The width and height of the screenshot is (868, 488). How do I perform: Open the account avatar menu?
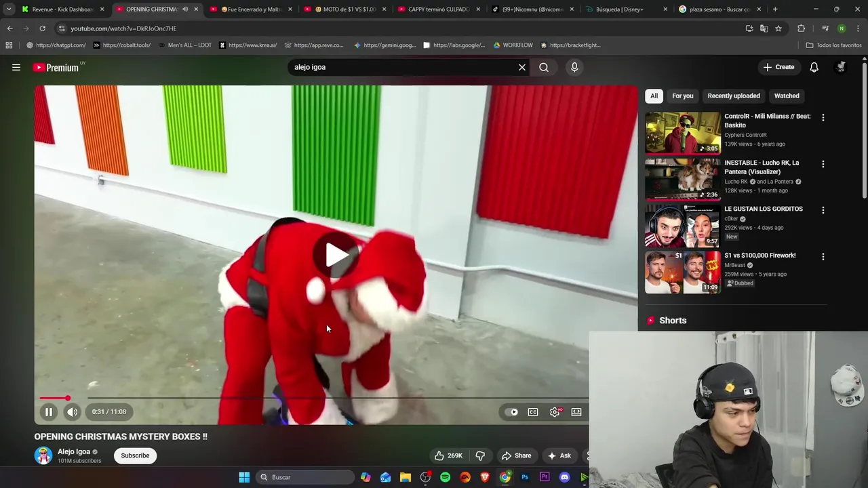click(841, 67)
